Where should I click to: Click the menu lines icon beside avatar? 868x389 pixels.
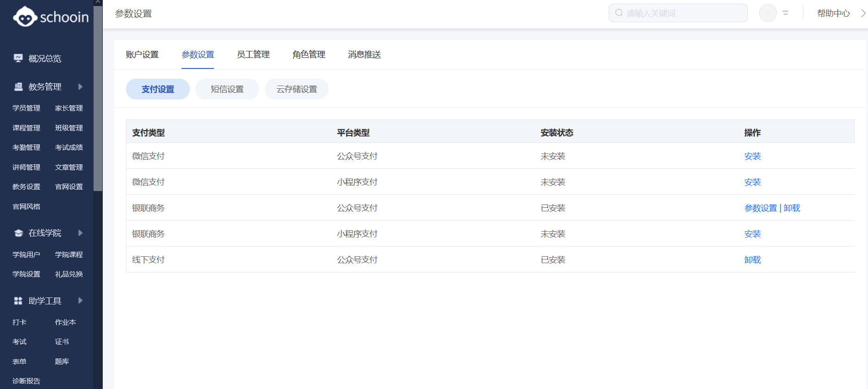786,13
